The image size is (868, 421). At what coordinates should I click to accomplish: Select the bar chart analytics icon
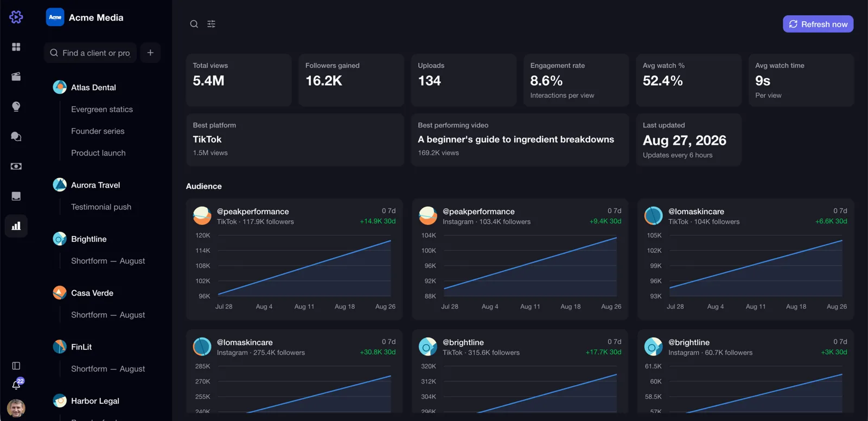pyautogui.click(x=16, y=226)
